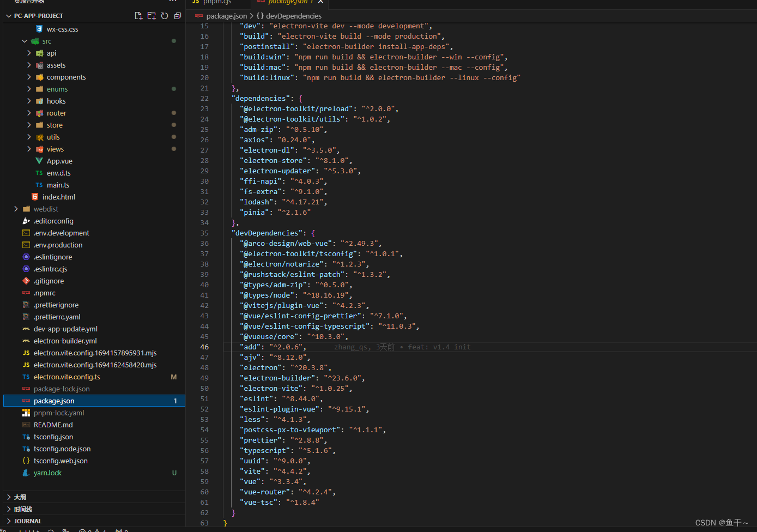Collapse all folders in explorer

point(178,16)
